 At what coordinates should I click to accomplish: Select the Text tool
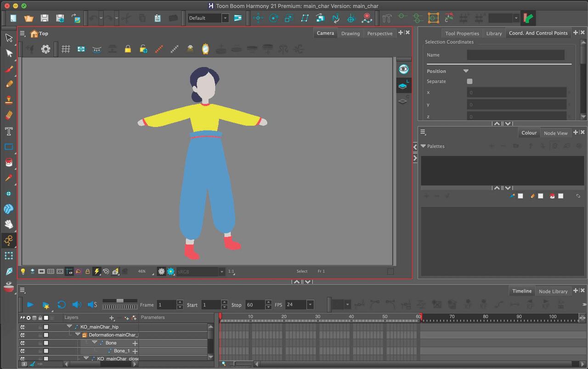point(9,131)
